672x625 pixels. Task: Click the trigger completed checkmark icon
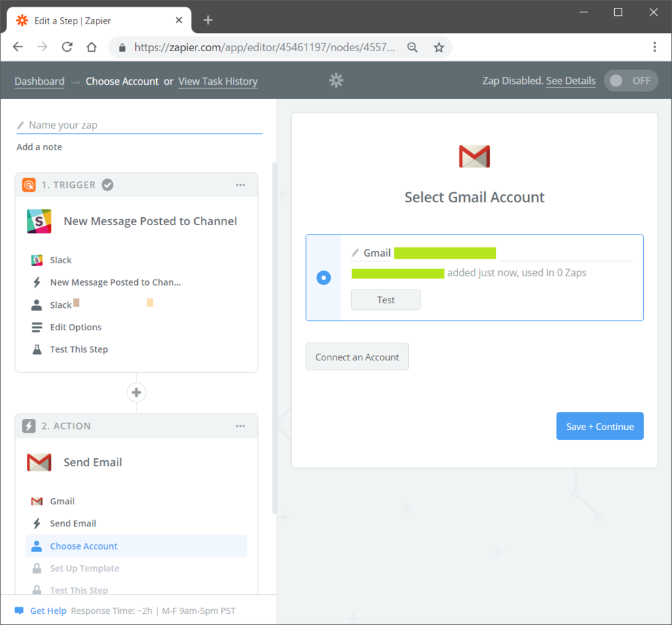[x=108, y=184]
